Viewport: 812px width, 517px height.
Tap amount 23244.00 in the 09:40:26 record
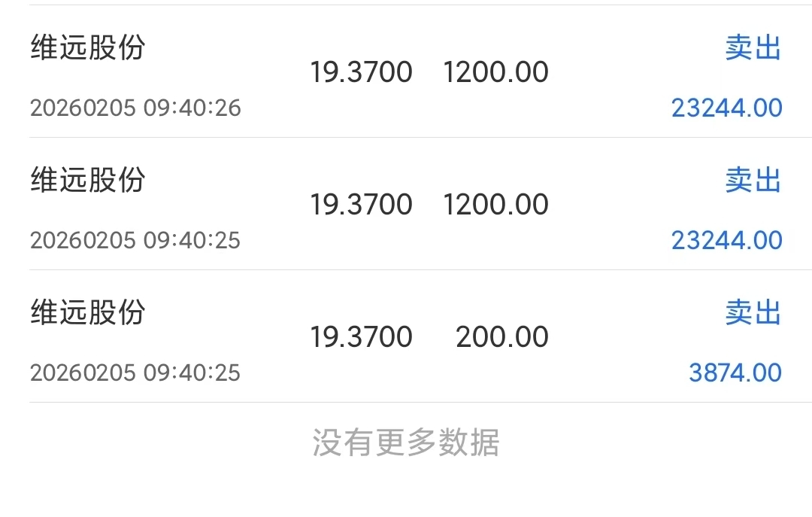pyautogui.click(x=726, y=108)
